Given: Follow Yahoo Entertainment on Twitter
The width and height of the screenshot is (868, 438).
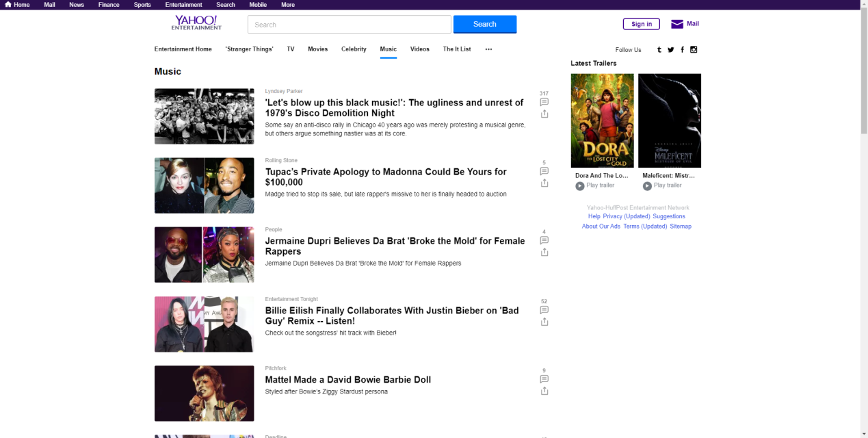Looking at the screenshot, I should tap(671, 49).
